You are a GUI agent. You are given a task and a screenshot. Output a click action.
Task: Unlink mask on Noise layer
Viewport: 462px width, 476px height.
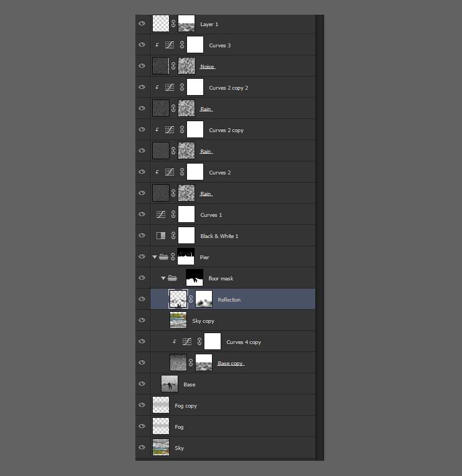[x=173, y=66]
